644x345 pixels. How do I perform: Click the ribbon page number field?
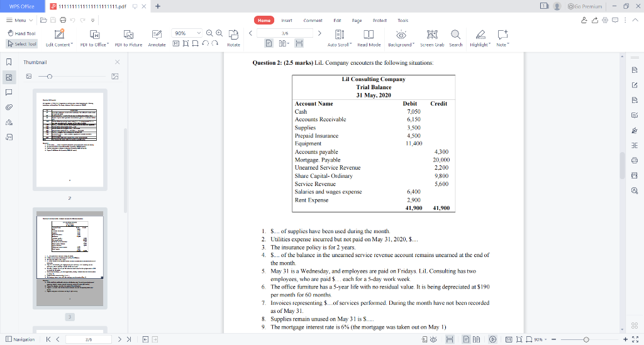point(285,33)
